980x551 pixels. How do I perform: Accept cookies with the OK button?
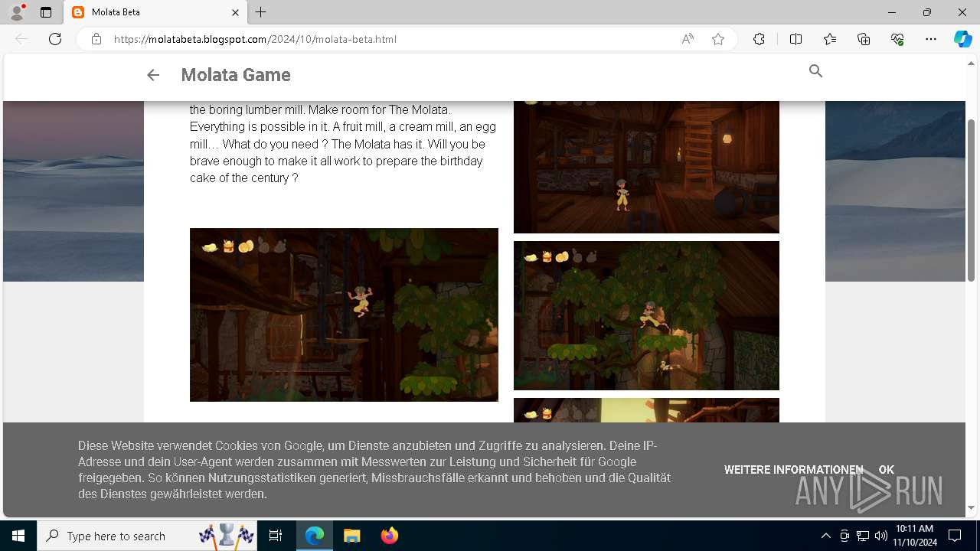click(x=887, y=470)
